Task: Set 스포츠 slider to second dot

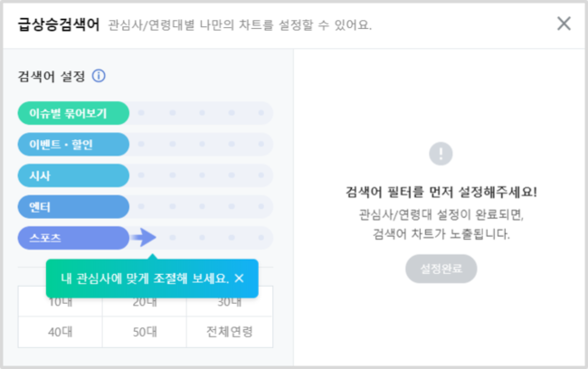Action: (173, 237)
